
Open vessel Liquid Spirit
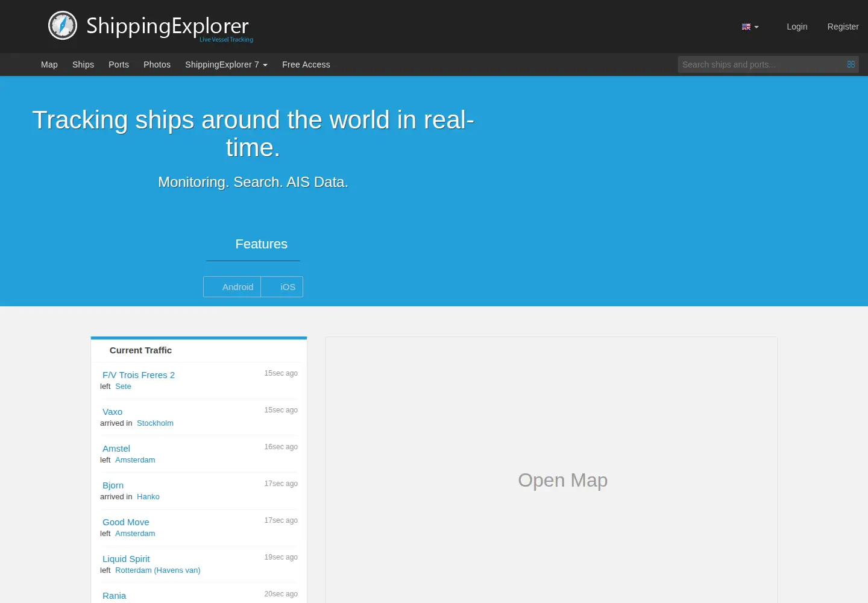tap(126, 559)
